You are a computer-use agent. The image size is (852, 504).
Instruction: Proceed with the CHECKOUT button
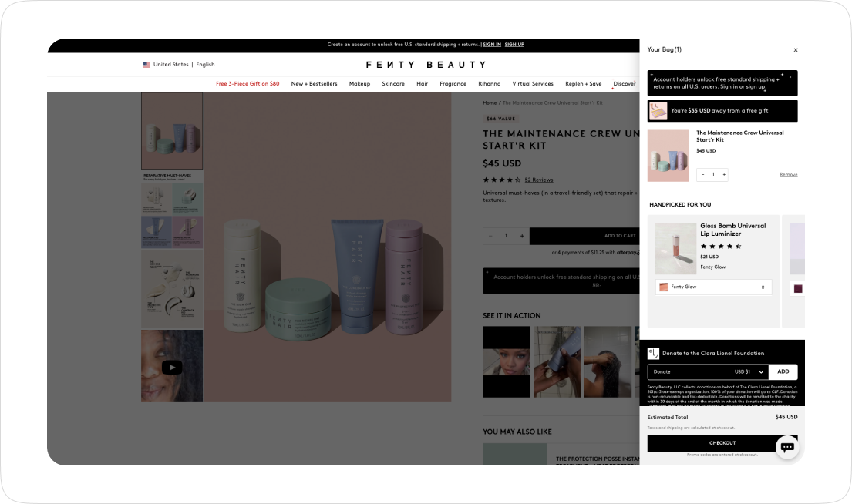click(722, 443)
